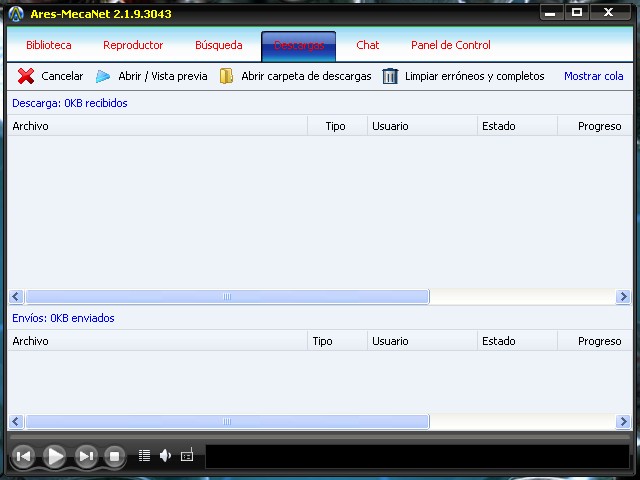This screenshot has height=480, width=640.
Task: Sort uploads list by Estado column
Action: click(517, 341)
